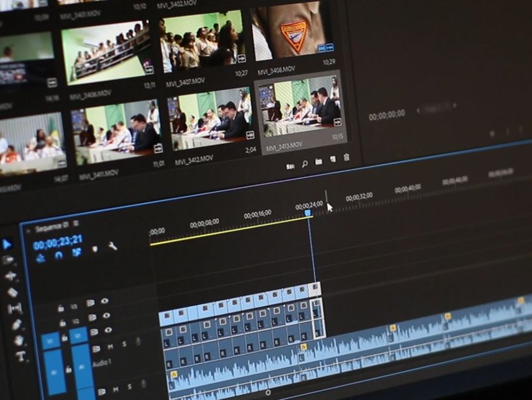The image size is (532, 400).
Task: Lock the middle video track
Action: 63,323
